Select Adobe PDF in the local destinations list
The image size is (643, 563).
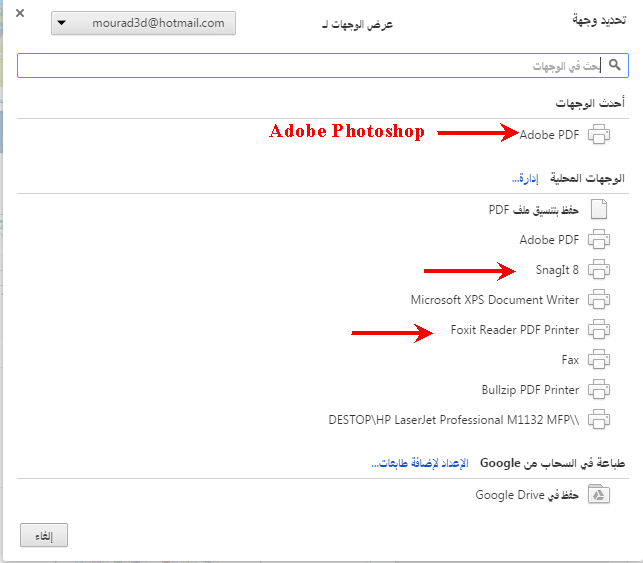coord(549,239)
